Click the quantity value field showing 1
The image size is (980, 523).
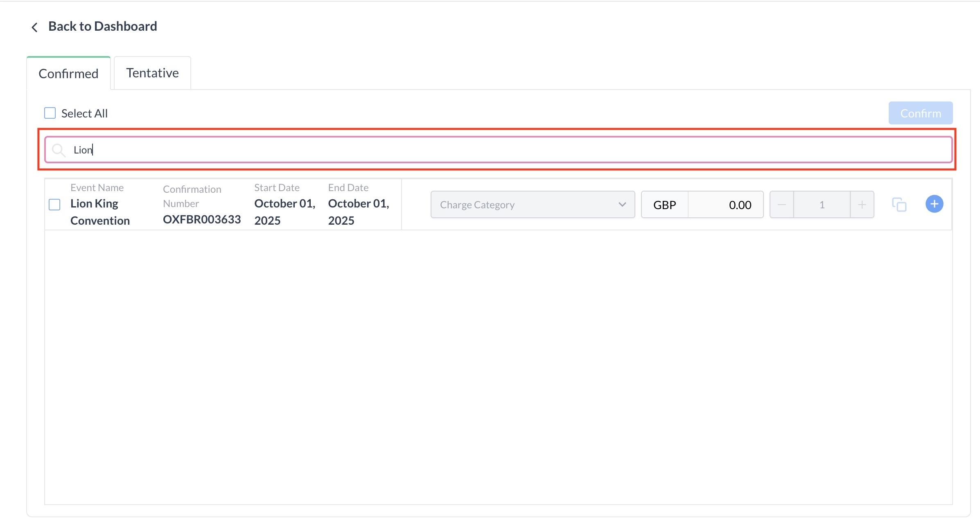pos(822,205)
